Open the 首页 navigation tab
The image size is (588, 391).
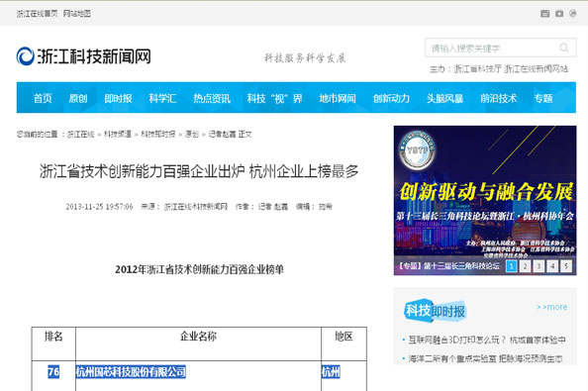(43, 98)
